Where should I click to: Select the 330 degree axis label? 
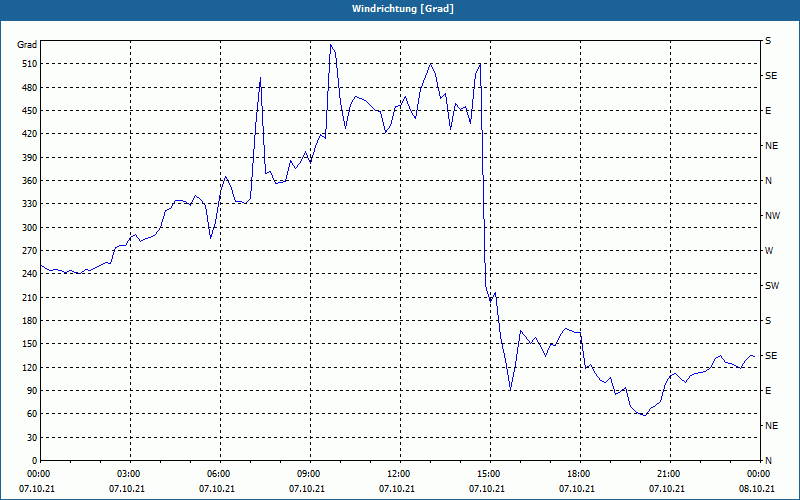point(30,204)
